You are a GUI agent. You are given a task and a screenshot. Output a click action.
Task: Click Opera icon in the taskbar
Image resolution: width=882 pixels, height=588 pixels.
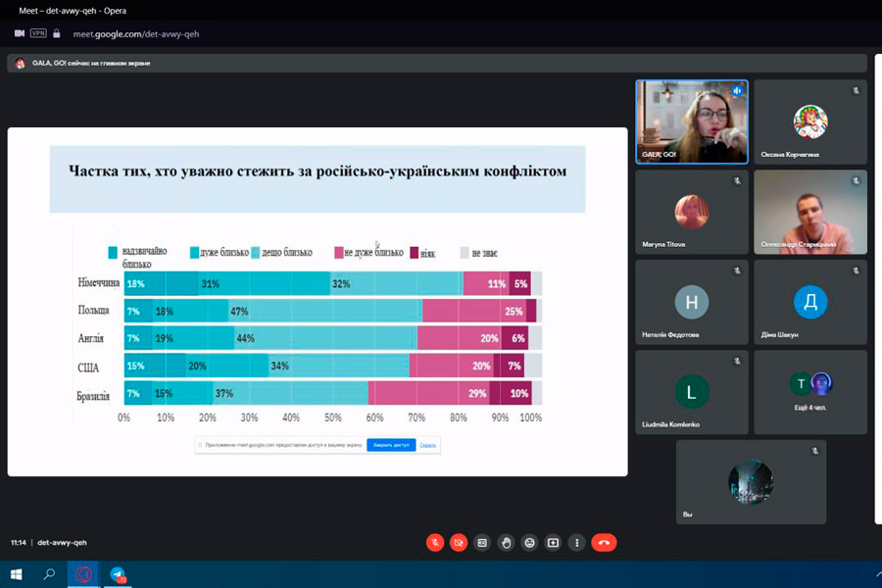pos(83,574)
